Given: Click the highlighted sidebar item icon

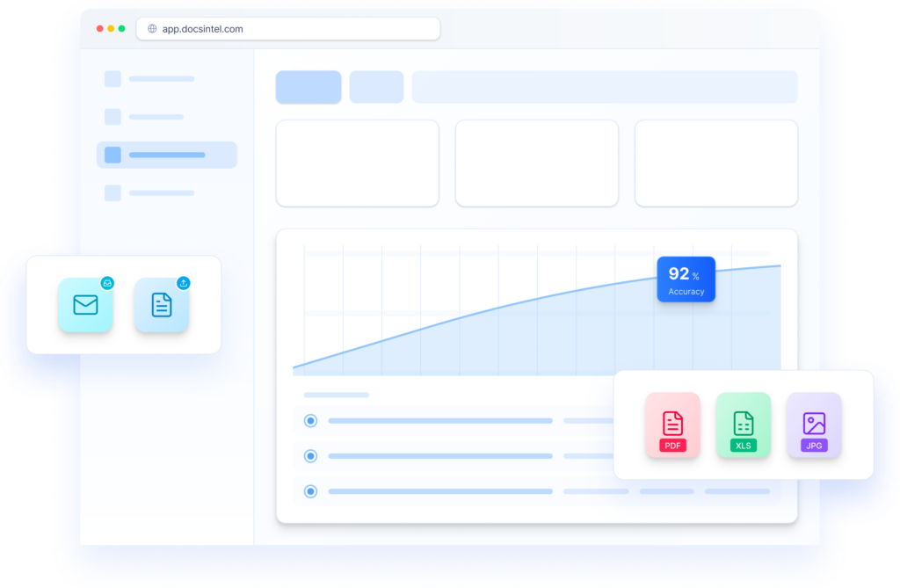Looking at the screenshot, I should [112, 155].
